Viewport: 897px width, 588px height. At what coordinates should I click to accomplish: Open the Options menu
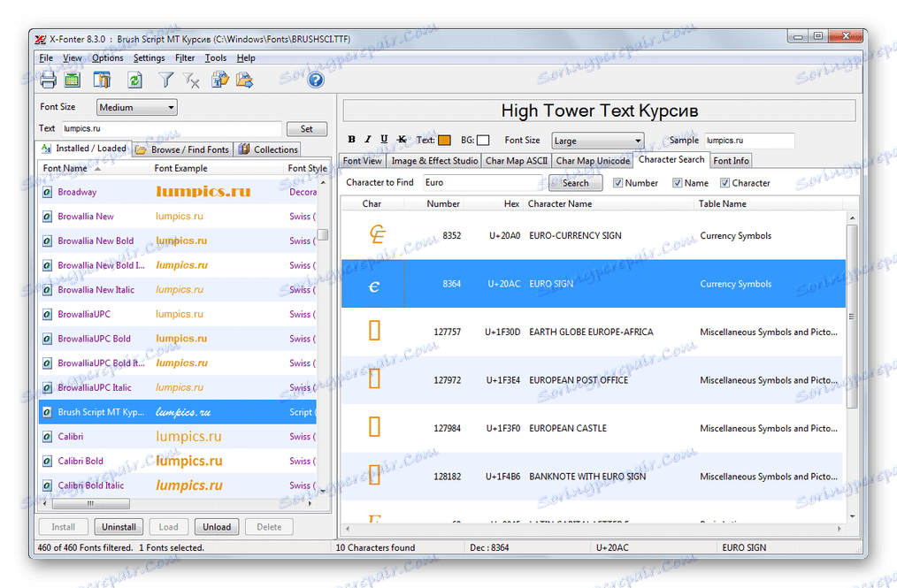[108, 57]
